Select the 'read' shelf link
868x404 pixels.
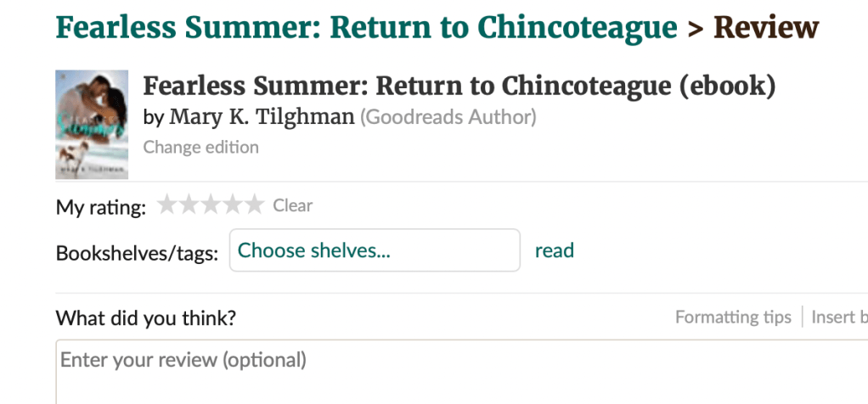tap(555, 250)
